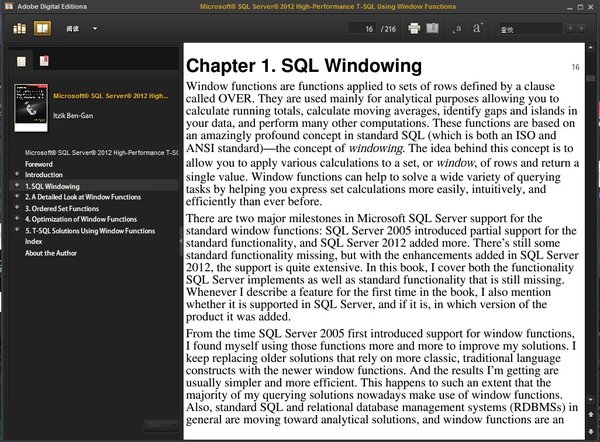This screenshot has height=442, width=600.
Task: Click the page number field showing 16
Action: coord(362,29)
